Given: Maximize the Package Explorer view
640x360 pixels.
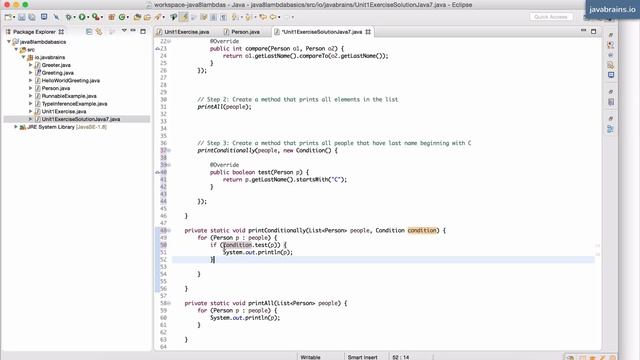Looking at the screenshot, I should (143, 31).
